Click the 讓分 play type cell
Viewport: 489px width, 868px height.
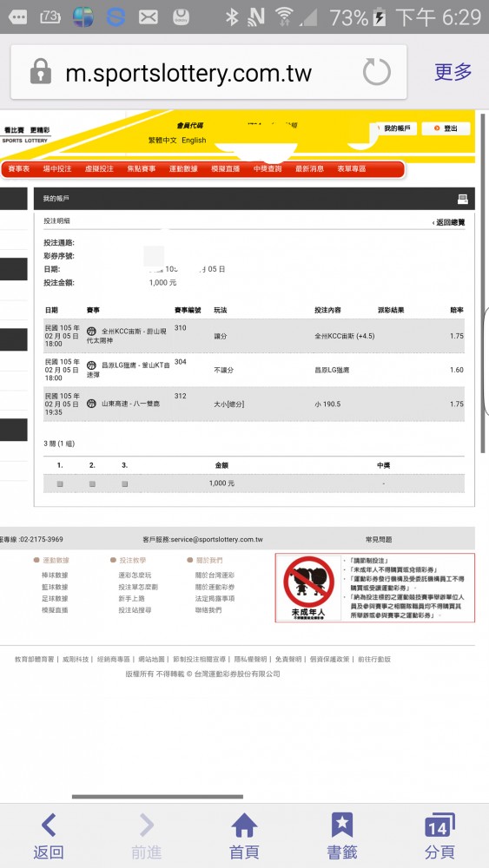[221, 336]
